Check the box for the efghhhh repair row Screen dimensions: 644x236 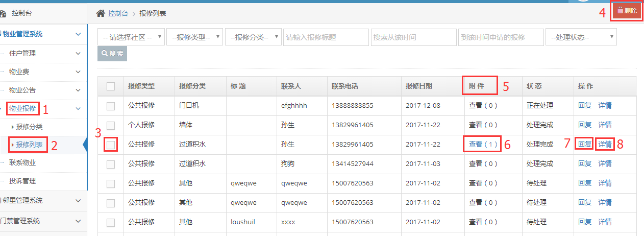click(x=111, y=106)
